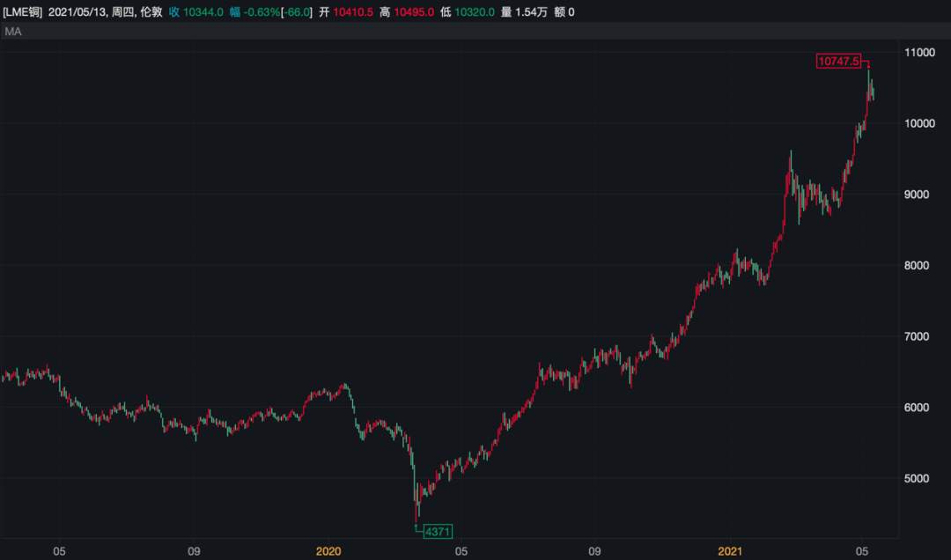951x560 pixels.
Task: Select the 2021 year label on time axis
Action: tap(730, 551)
